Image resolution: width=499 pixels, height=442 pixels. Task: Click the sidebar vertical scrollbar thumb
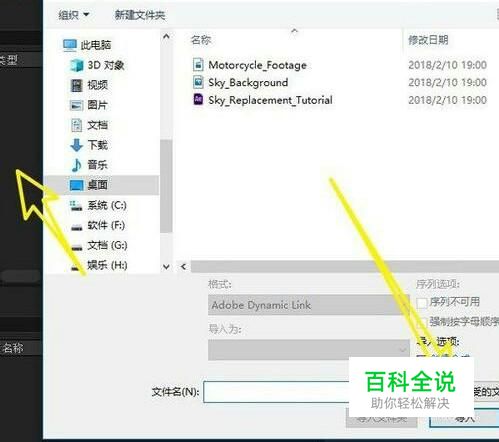point(166,186)
